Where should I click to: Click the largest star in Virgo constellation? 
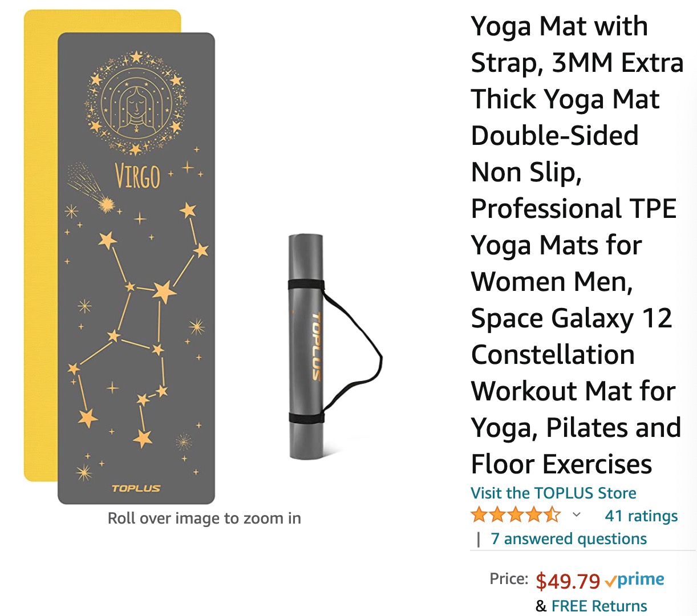(164, 291)
